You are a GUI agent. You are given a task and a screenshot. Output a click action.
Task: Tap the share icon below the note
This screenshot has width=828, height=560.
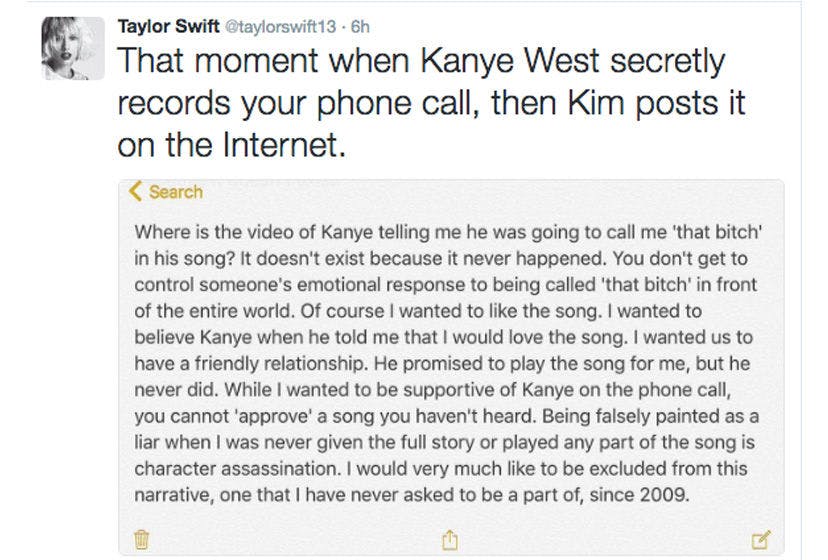[450, 539]
